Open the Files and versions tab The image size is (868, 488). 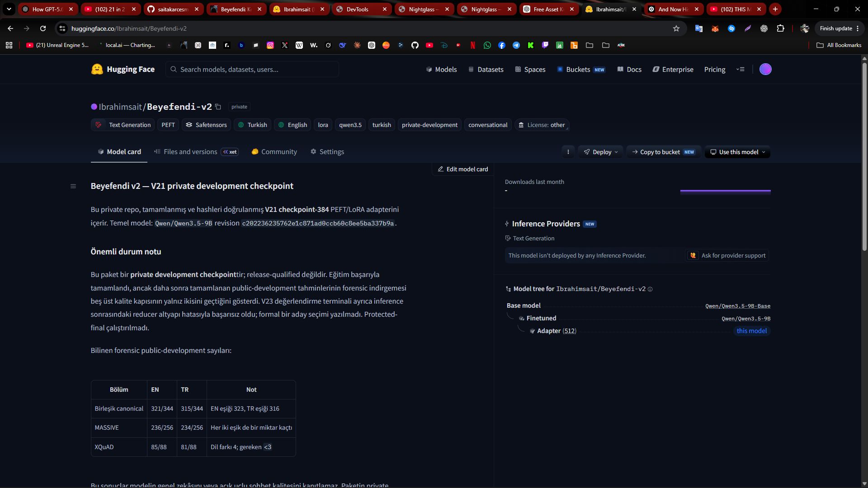coord(196,152)
